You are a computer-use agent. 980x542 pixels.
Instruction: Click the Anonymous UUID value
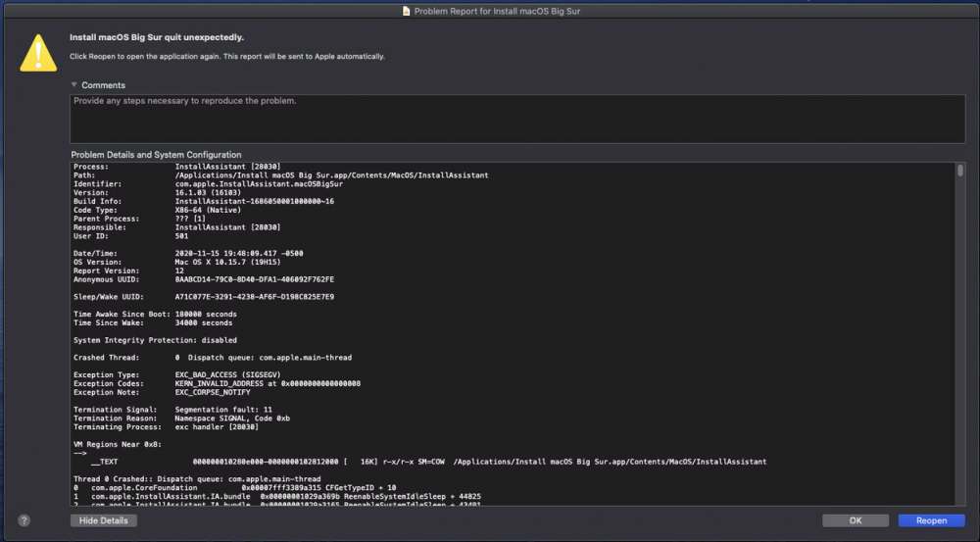click(x=255, y=280)
